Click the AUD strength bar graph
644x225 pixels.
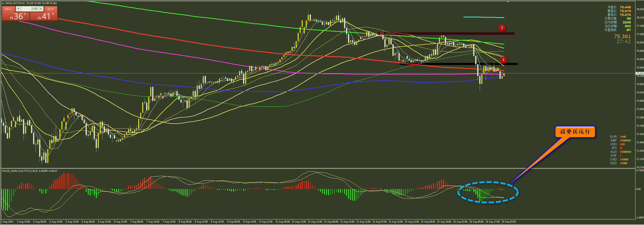click(x=626, y=152)
